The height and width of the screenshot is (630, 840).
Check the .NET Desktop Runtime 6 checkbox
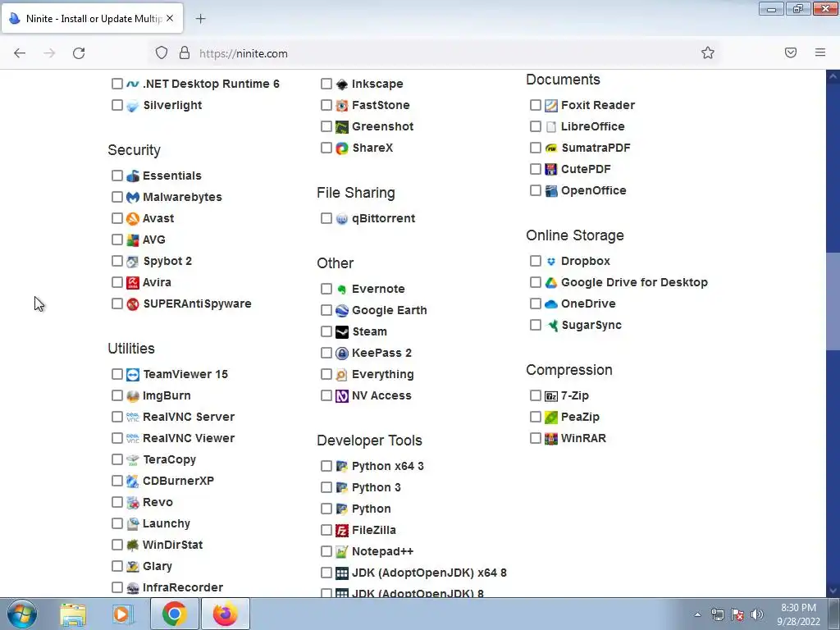pos(117,84)
